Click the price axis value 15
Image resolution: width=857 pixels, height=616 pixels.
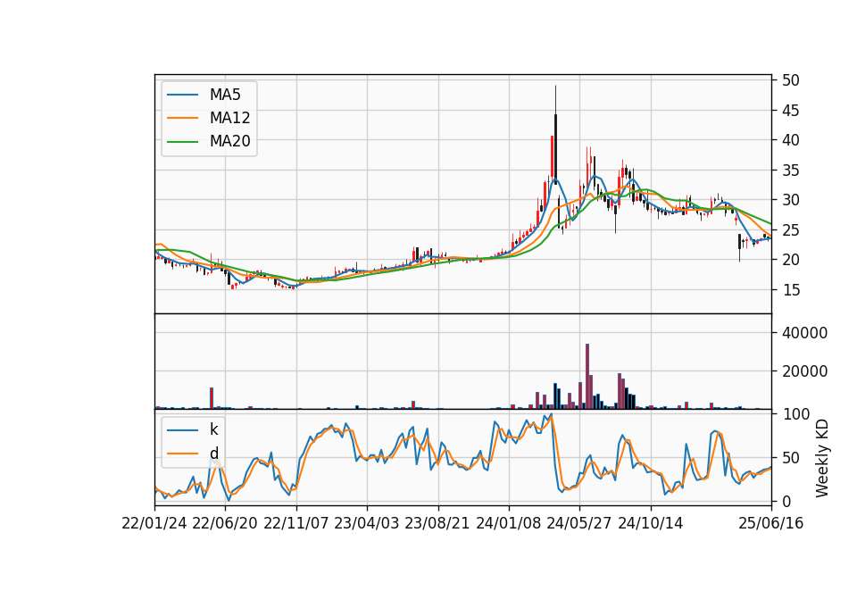tap(790, 289)
